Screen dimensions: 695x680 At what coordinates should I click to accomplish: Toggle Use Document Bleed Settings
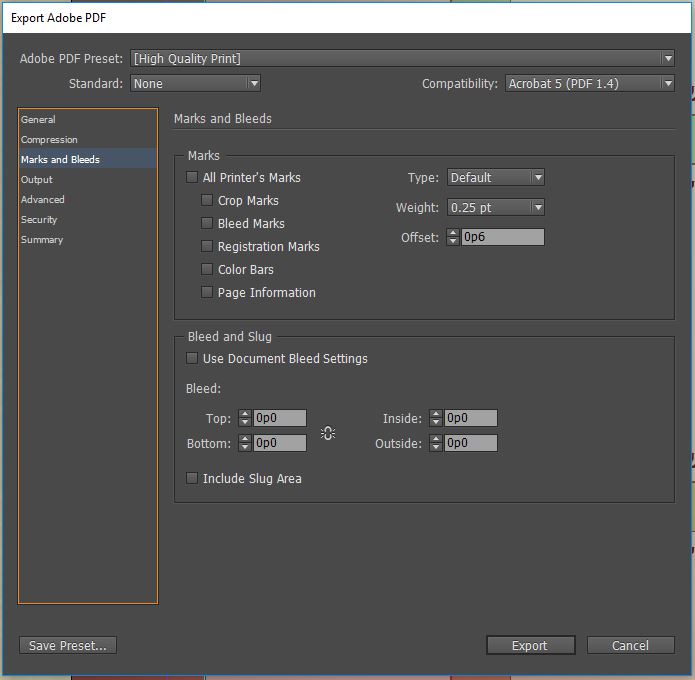(192, 359)
